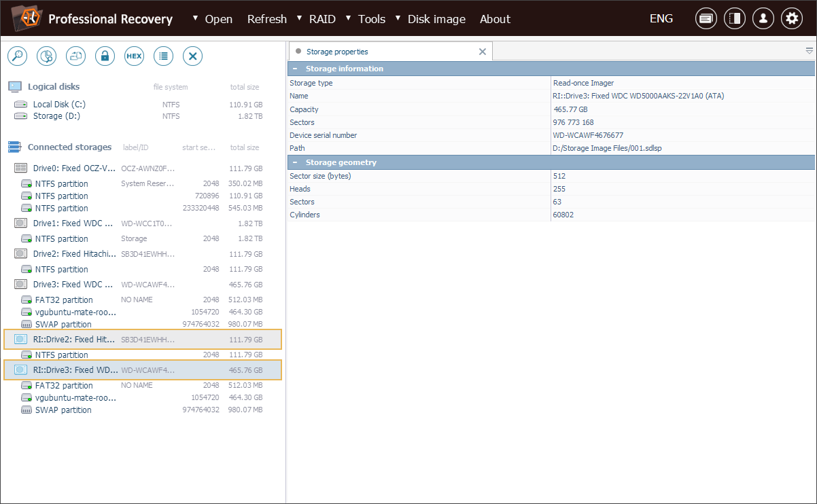Click the Local Disk (C:) drive icon
This screenshot has height=504, width=817.
(21, 105)
